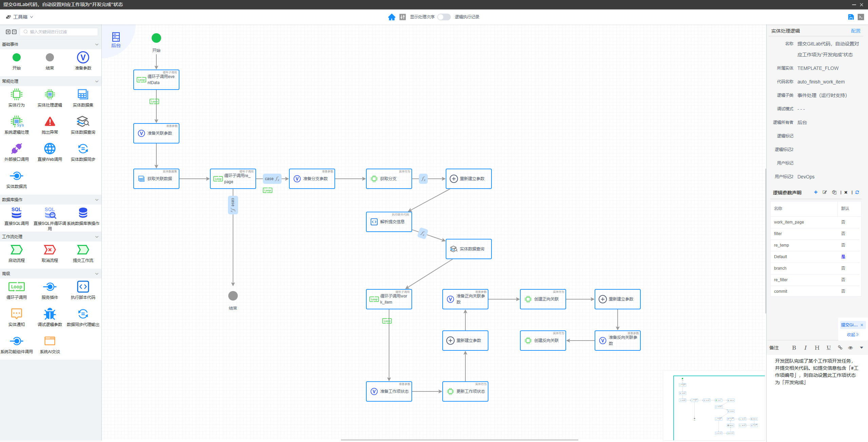Image resolution: width=868 pixels, height=442 pixels.
Task: Click the expand-all box in toolbox header
Action: (x=8, y=32)
